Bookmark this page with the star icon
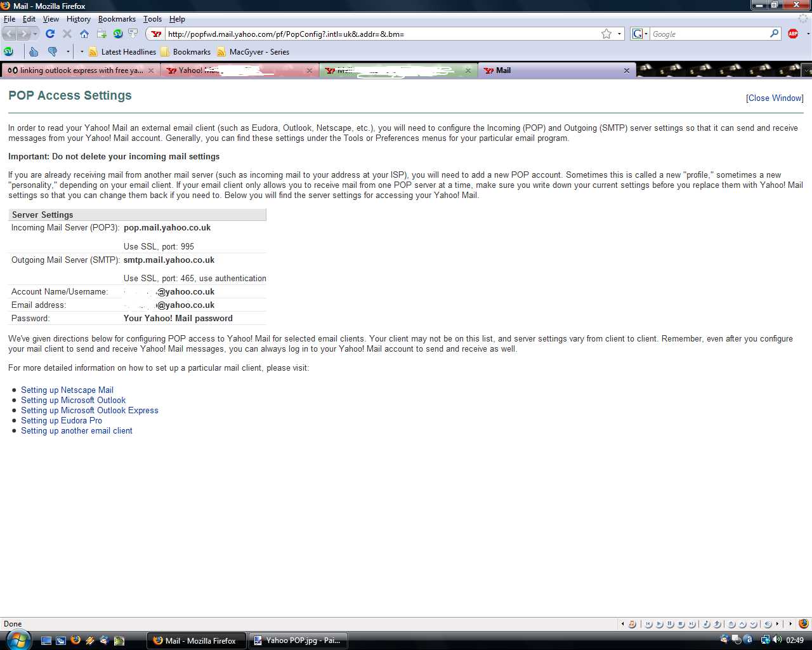812x650 pixels. coord(606,34)
